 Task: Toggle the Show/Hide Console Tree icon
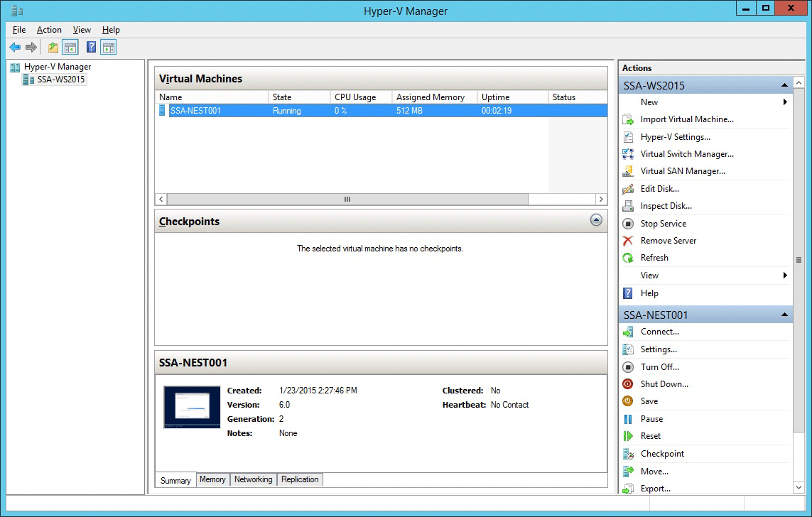[70, 48]
